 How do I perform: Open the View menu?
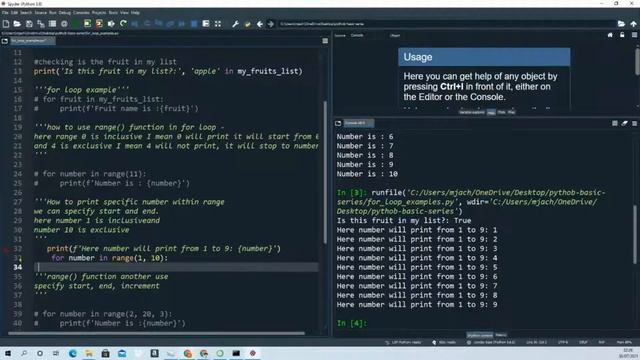pos(124,13)
